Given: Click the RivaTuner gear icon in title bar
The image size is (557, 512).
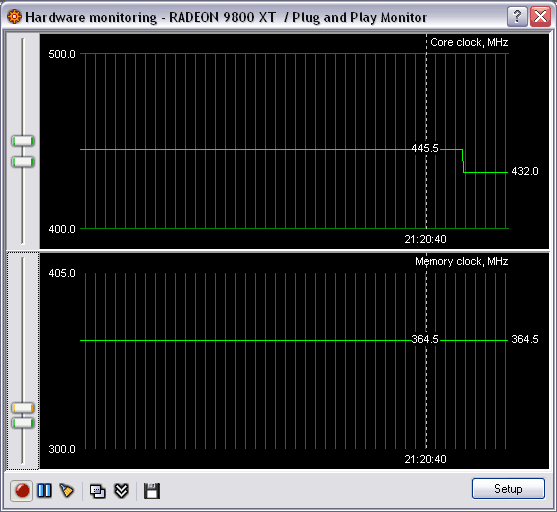Looking at the screenshot, I should (14, 17).
